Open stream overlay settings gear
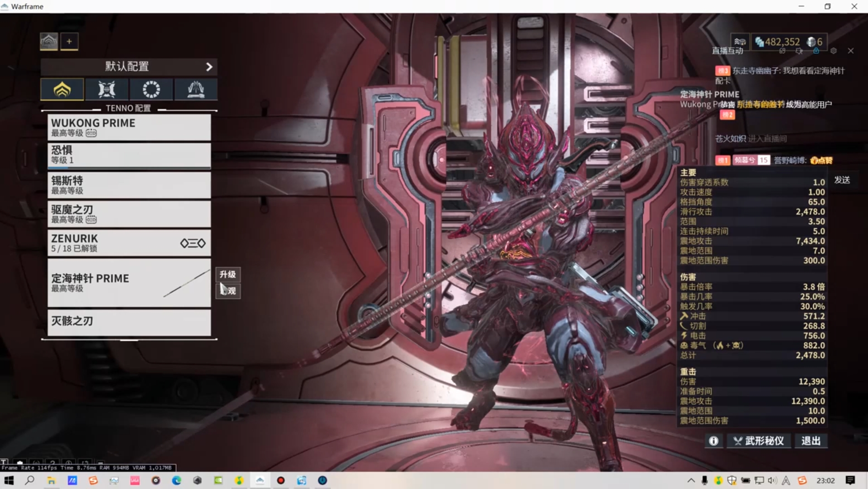 click(834, 51)
